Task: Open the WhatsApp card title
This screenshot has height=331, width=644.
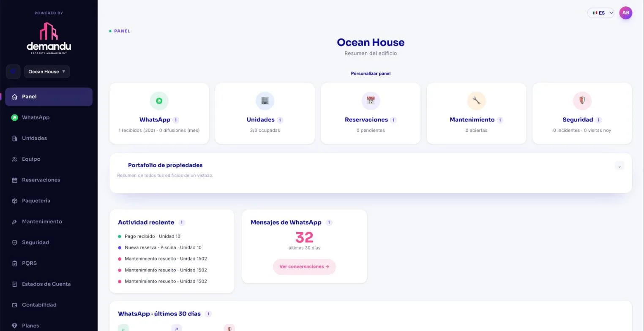Action: [155, 120]
